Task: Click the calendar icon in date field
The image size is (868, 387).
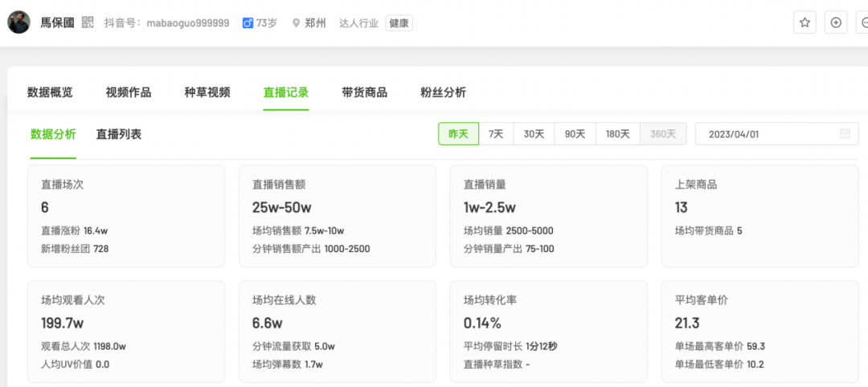Action: pos(845,134)
